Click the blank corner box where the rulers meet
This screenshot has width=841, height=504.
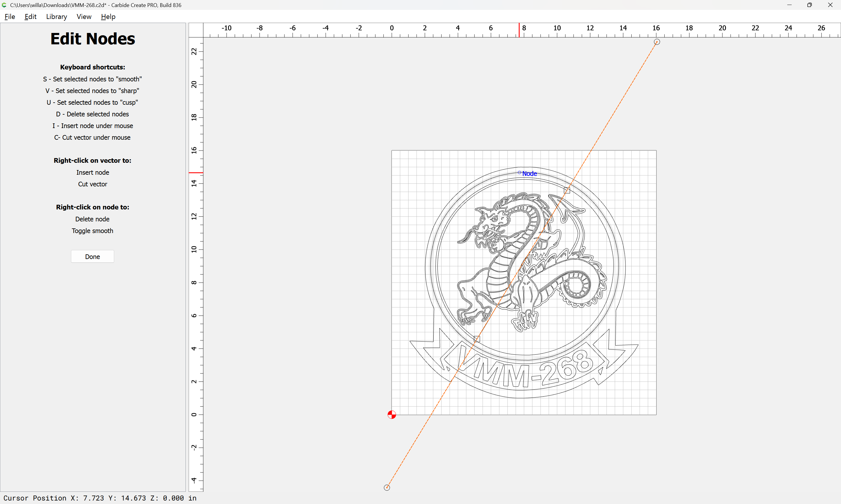[196, 30]
